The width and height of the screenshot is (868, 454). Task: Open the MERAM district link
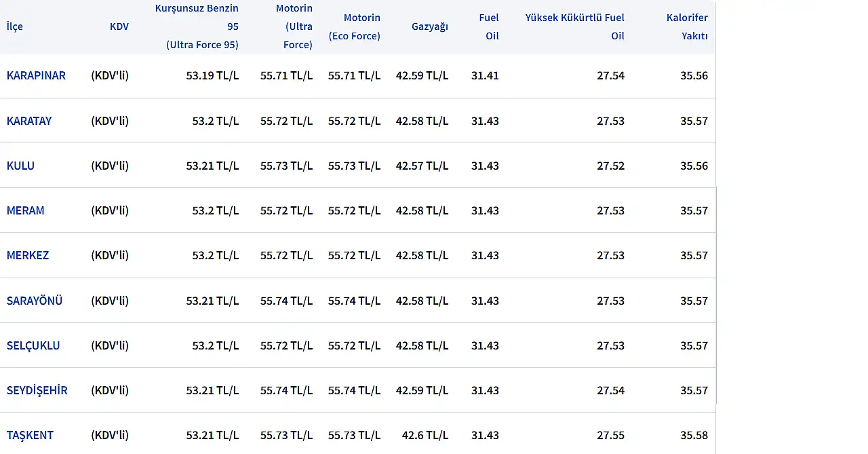pos(25,210)
